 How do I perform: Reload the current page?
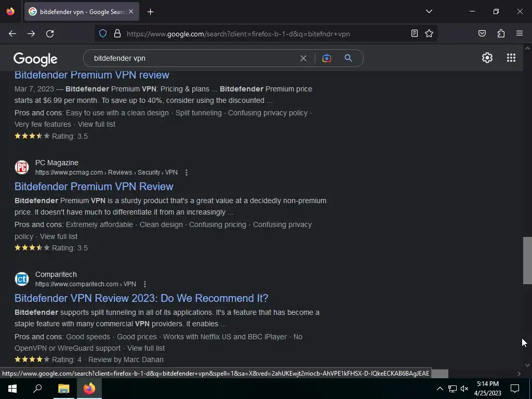pyautogui.click(x=50, y=34)
